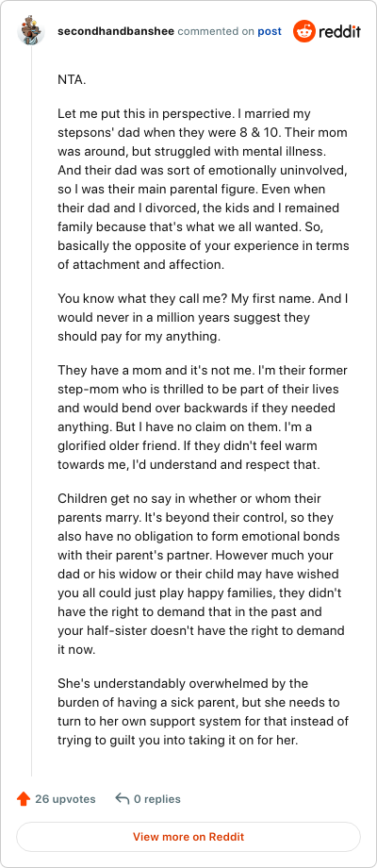Click the reddit wordmark text
This screenshot has width=377, height=868.
[x=340, y=31]
